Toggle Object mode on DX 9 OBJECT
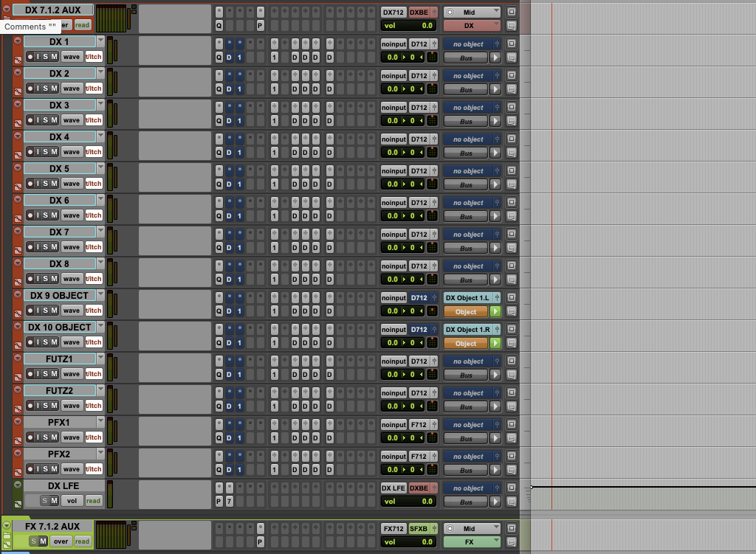 [466, 312]
